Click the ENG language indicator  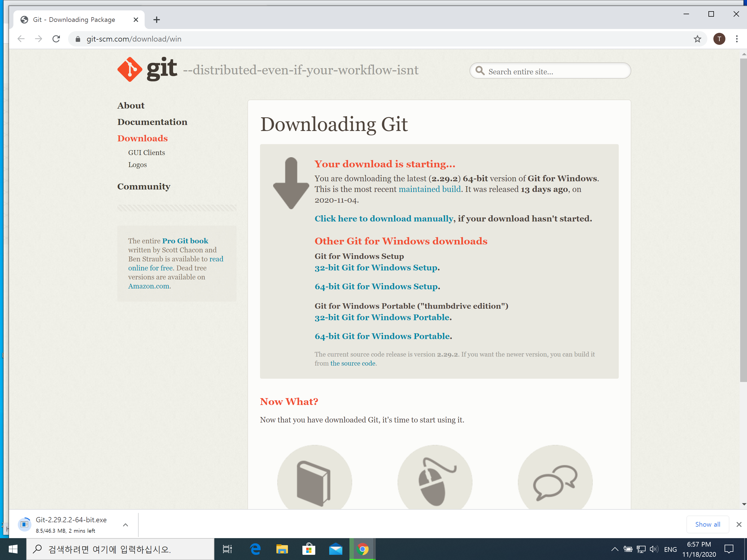pos(670,549)
